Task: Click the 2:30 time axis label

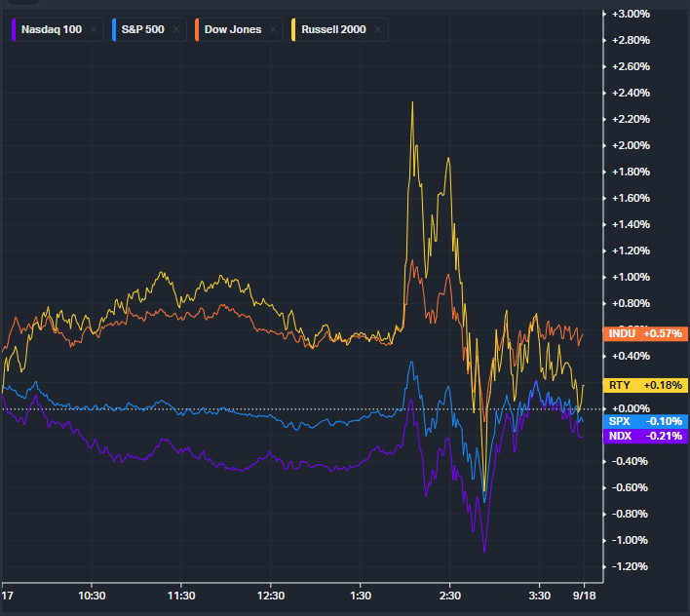Action: click(x=450, y=596)
